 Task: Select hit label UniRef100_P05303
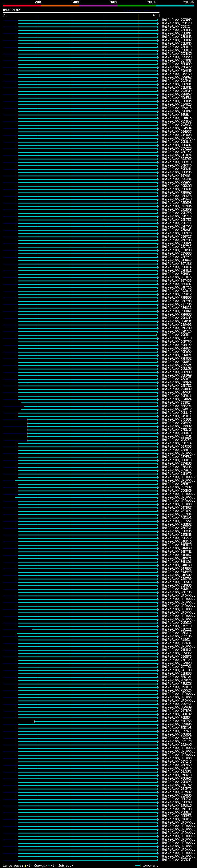click(x=177, y=518)
